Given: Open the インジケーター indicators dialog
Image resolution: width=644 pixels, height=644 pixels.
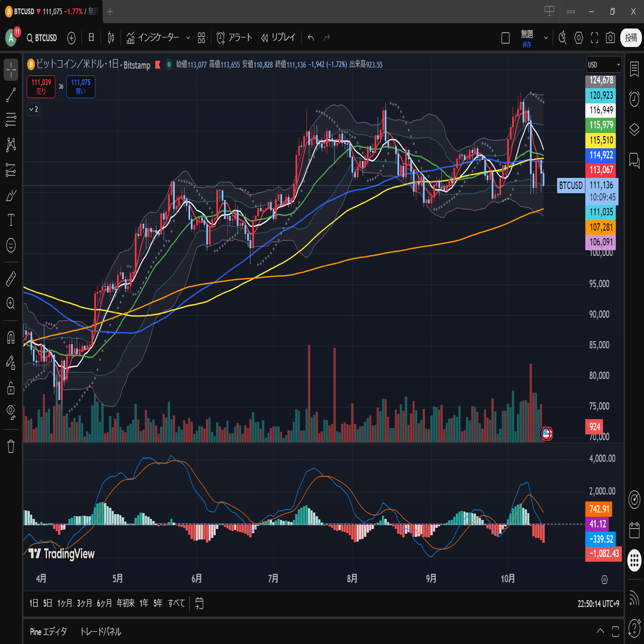Looking at the screenshot, I should click(x=153, y=38).
